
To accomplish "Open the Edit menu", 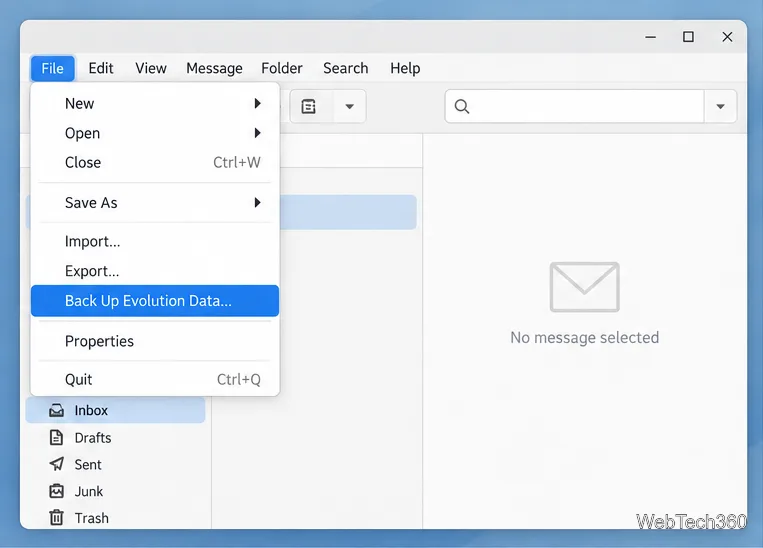I will tap(101, 68).
